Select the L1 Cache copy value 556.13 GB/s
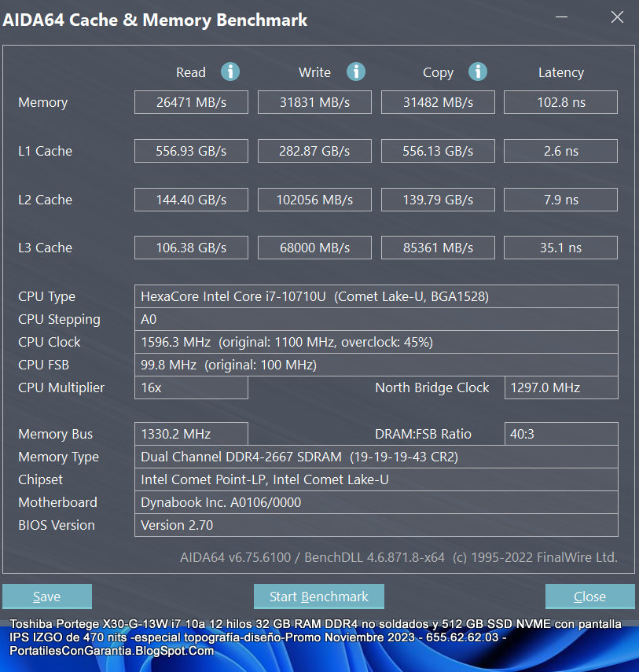639x672 pixels. 438,151
